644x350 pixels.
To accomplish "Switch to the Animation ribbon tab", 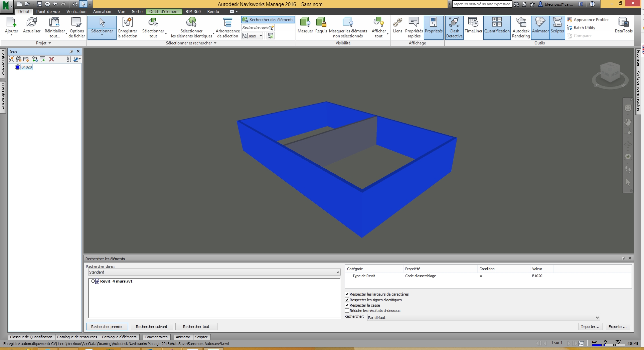I will 102,11.
